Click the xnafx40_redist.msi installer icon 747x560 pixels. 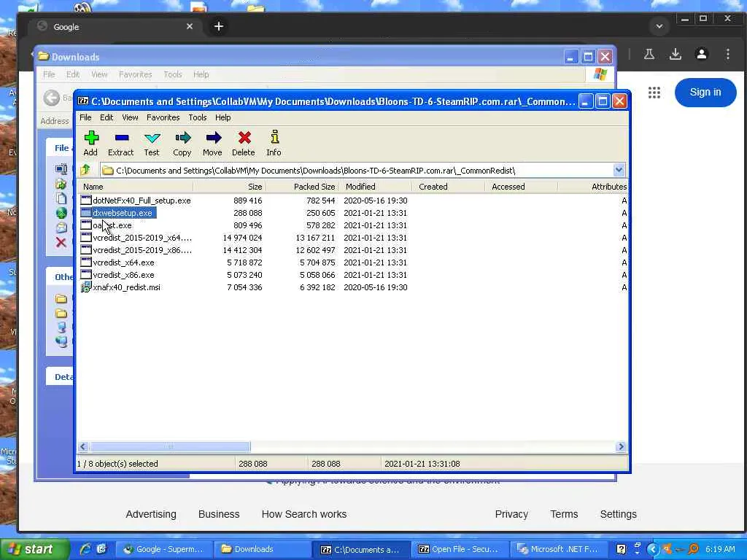pyautogui.click(x=86, y=287)
